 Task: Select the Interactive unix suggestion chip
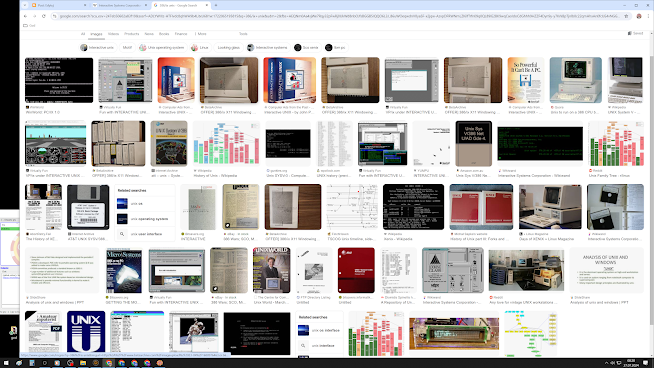pos(98,48)
